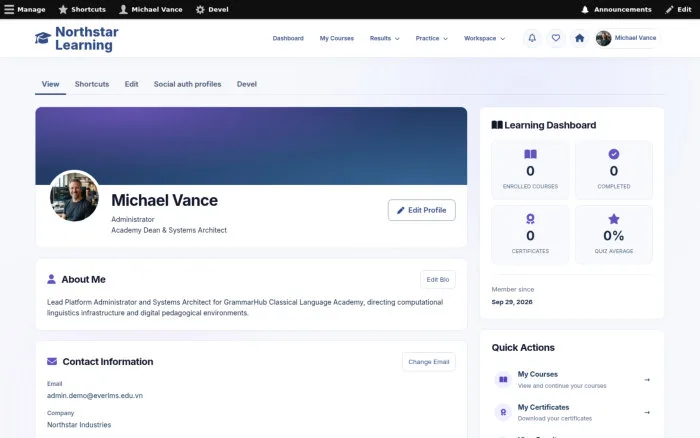Image resolution: width=700 pixels, height=438 pixels.
Task: Click the large Michael Vance profile photo
Action: point(75,196)
